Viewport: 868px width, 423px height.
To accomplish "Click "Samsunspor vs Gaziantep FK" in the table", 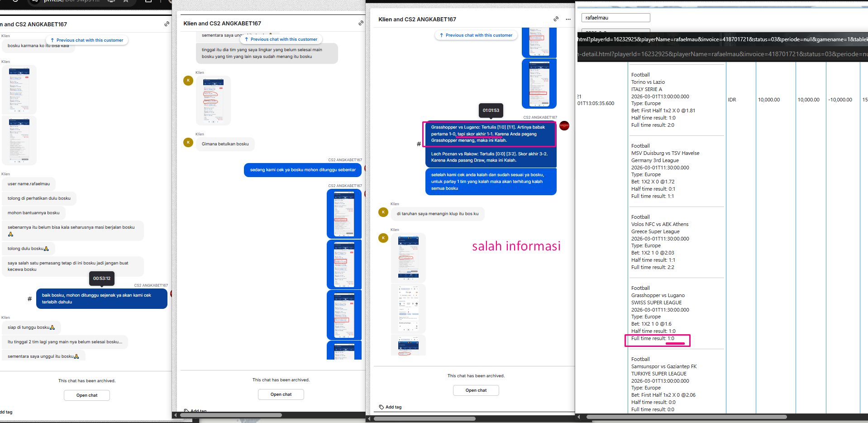I will 664,366.
